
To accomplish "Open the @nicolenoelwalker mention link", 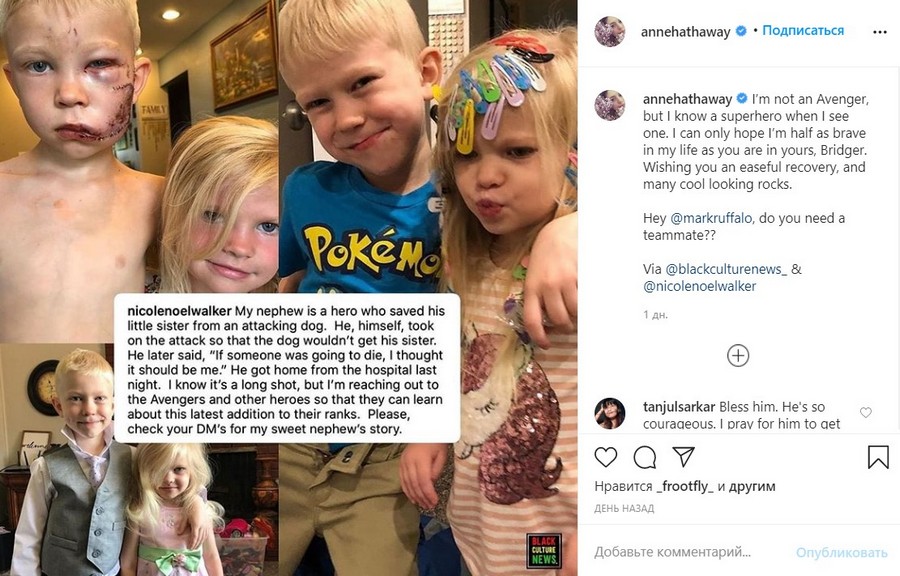I will (700, 286).
